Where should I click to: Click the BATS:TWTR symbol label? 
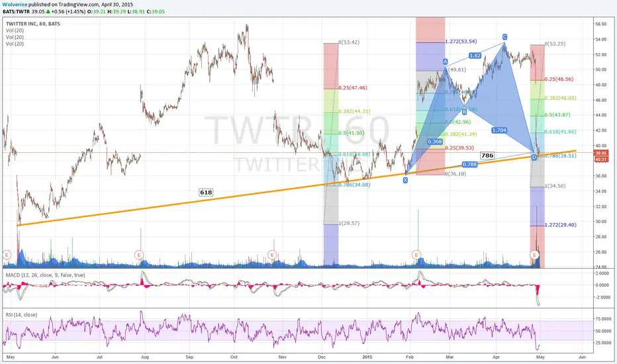(x=16, y=11)
